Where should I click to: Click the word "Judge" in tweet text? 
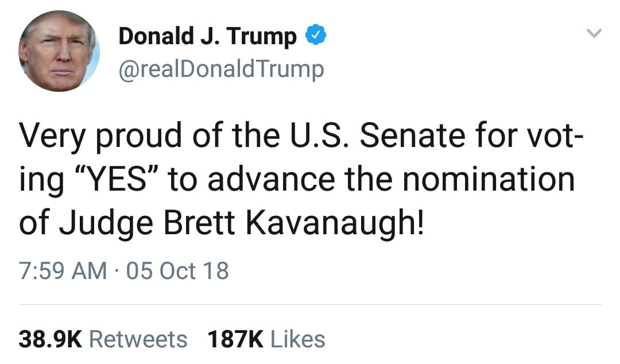(x=107, y=223)
